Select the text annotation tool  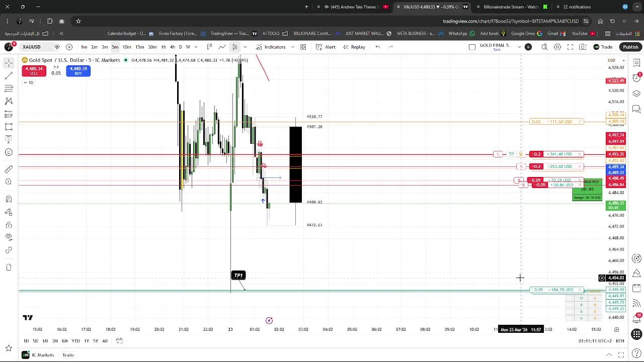9,140
